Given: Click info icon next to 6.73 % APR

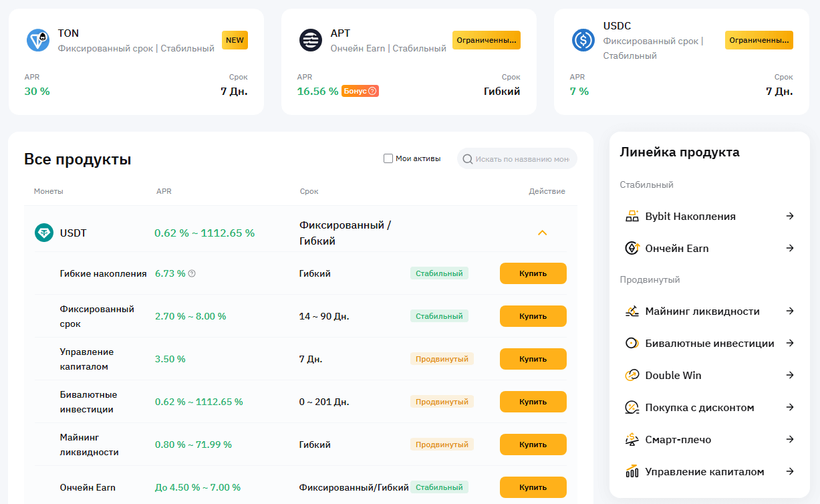Looking at the screenshot, I should point(192,273).
